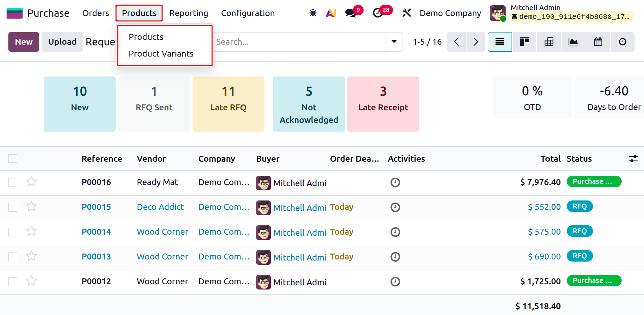Image resolution: width=644 pixels, height=315 pixels.
Task: Click the debug bug icon
Action: click(x=313, y=12)
